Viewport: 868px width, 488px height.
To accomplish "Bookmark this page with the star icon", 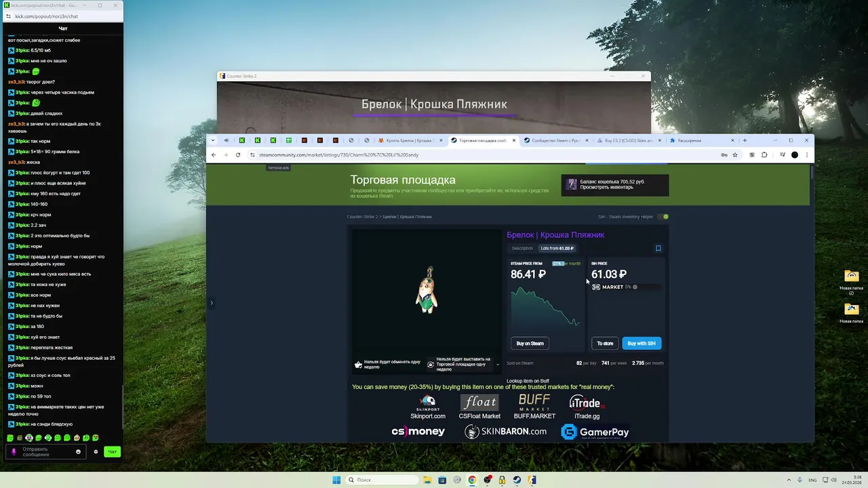I will pos(735,155).
